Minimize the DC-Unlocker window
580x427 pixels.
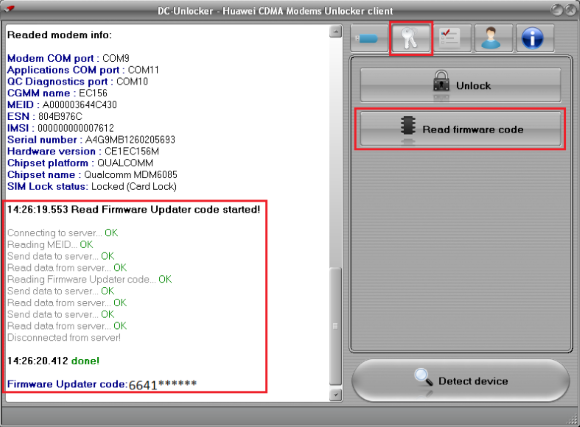click(557, 10)
